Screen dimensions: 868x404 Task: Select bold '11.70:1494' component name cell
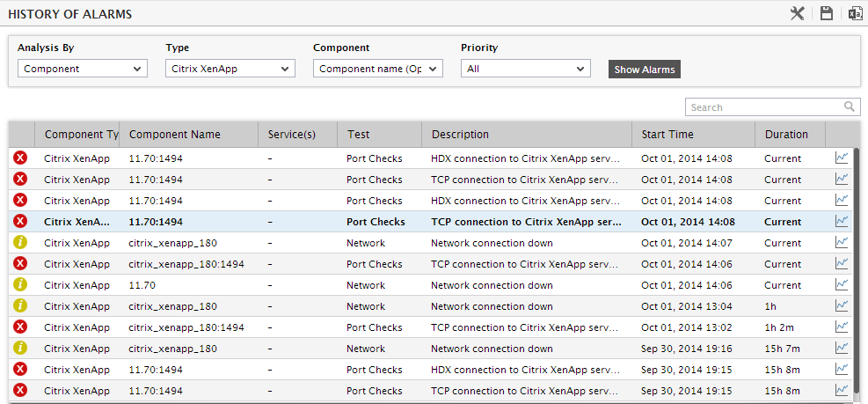tap(156, 222)
